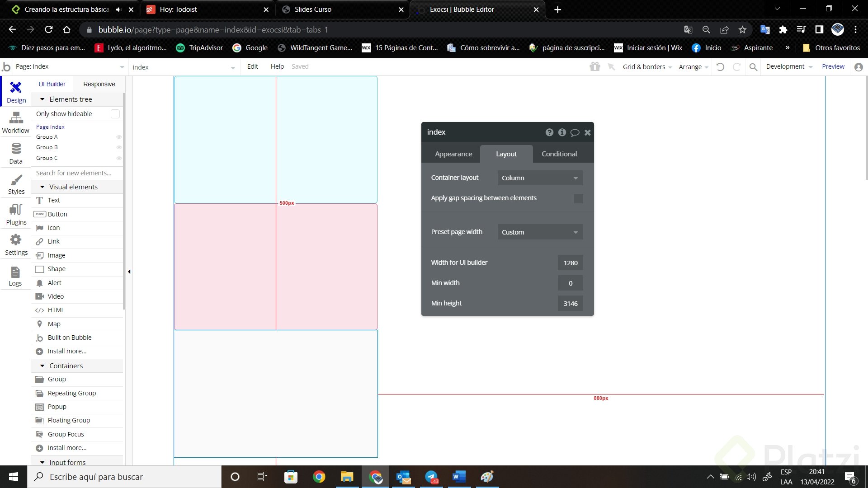The height and width of the screenshot is (488, 868).
Task: Open the Preset page width dropdown
Action: click(540, 232)
